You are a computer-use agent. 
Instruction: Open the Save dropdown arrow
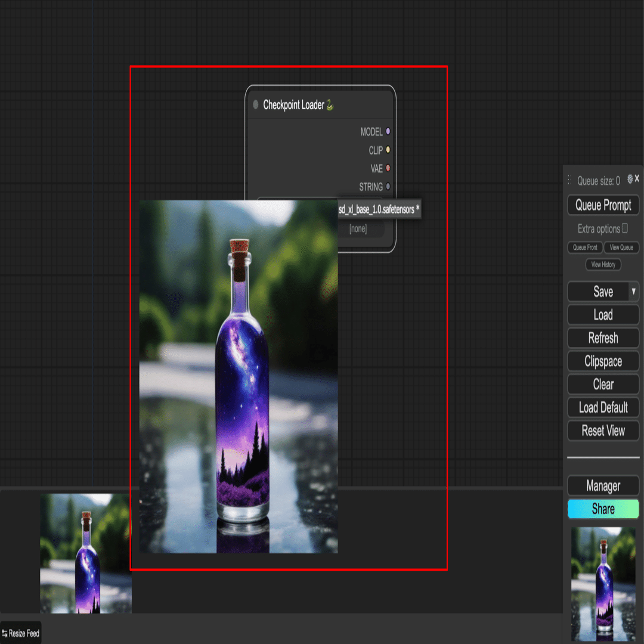634,292
